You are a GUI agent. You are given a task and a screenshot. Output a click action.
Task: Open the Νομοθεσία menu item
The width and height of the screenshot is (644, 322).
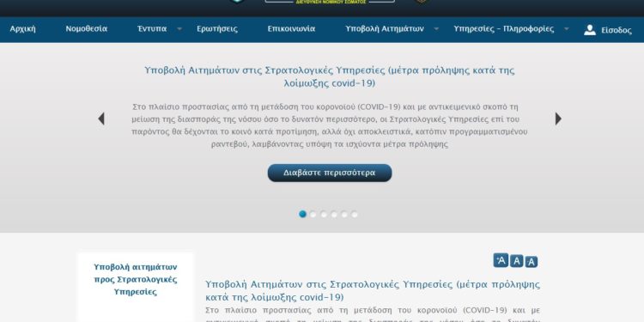(86, 29)
